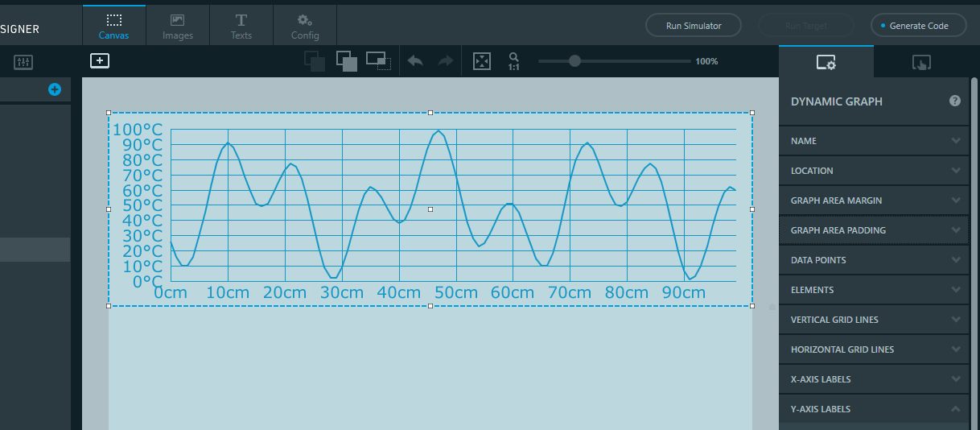
Task: Expand the ELEMENTS section
Action: (874, 290)
